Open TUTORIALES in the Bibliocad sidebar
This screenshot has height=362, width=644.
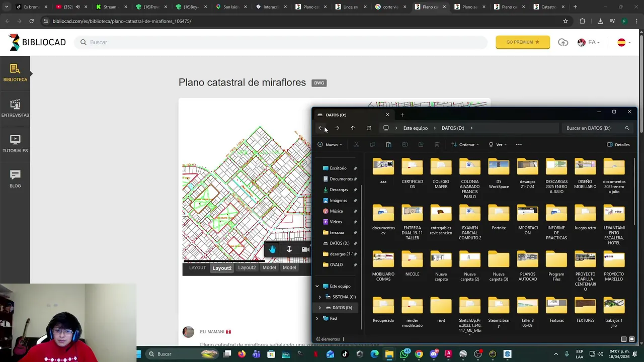pyautogui.click(x=15, y=144)
